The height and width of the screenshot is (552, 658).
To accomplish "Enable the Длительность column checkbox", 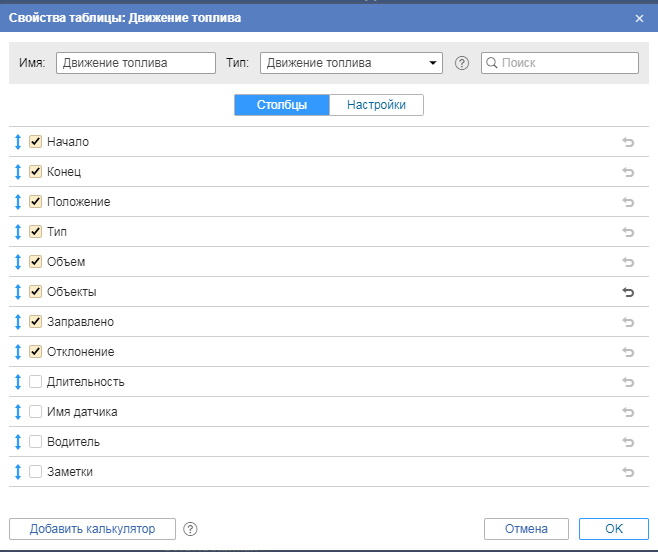I will pyautogui.click(x=35, y=382).
